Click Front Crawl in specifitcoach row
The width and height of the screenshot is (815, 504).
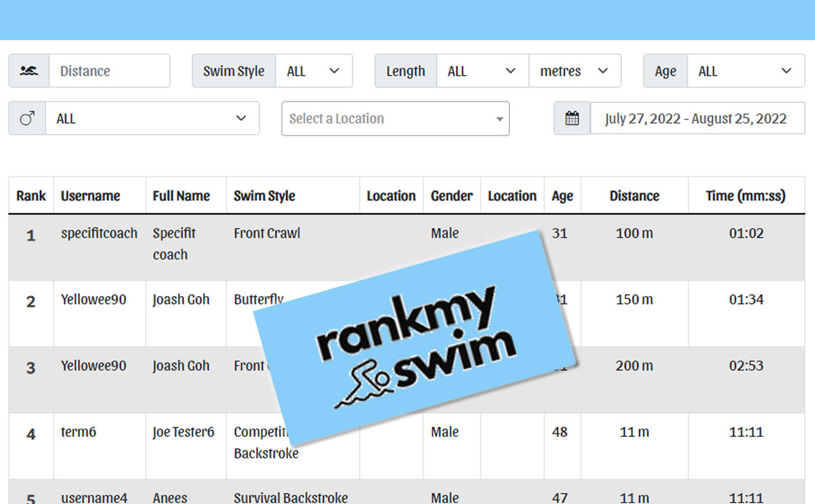click(x=267, y=233)
